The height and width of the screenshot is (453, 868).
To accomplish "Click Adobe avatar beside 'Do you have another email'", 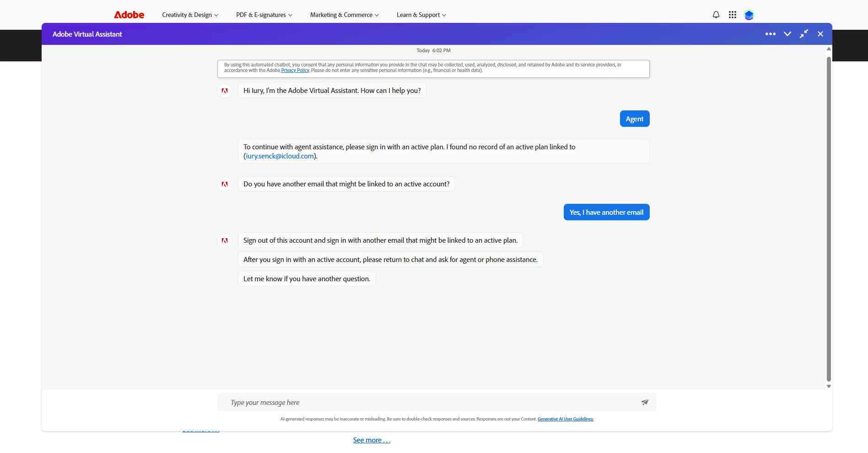I will point(225,184).
